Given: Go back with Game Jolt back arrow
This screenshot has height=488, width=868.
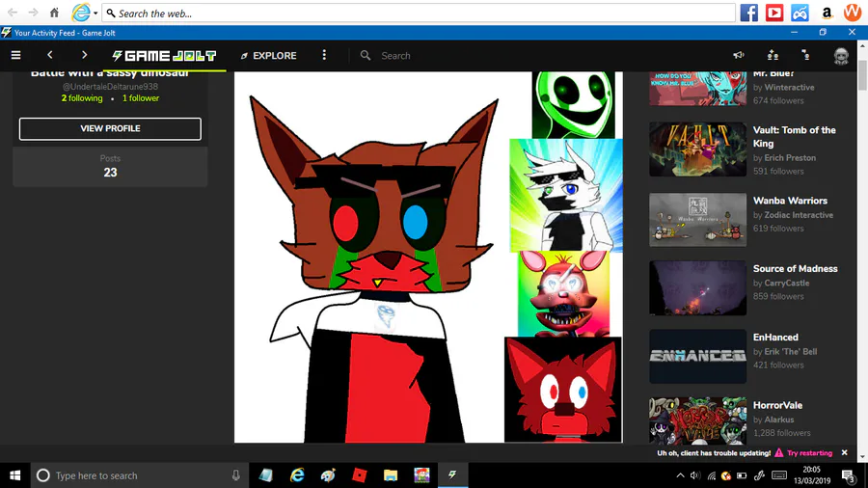Looking at the screenshot, I should 50,55.
